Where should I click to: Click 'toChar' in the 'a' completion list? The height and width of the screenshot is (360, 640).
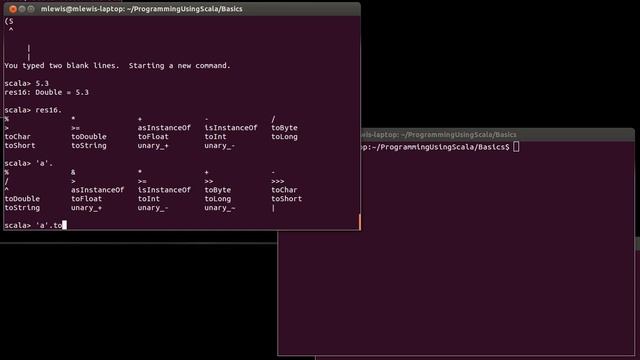point(284,190)
